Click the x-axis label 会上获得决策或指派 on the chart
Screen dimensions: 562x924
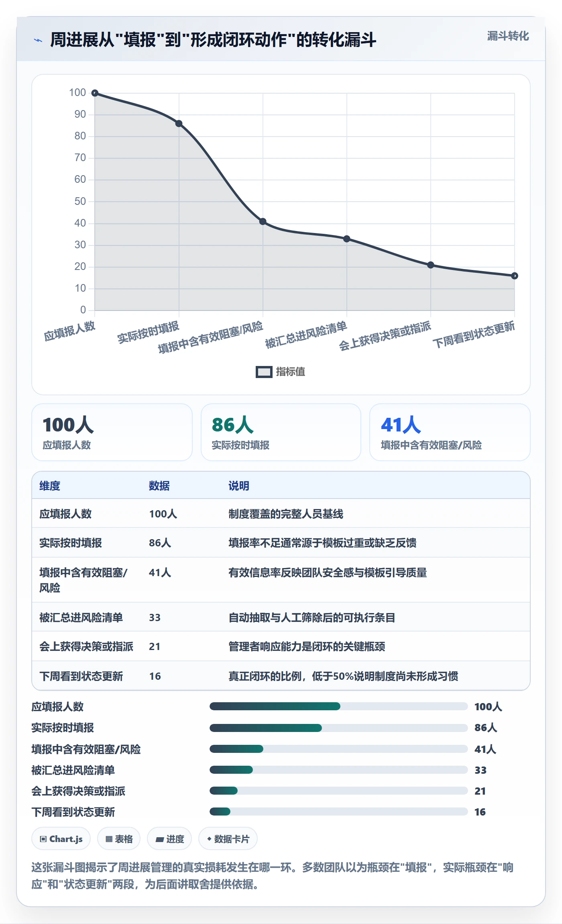(x=385, y=336)
